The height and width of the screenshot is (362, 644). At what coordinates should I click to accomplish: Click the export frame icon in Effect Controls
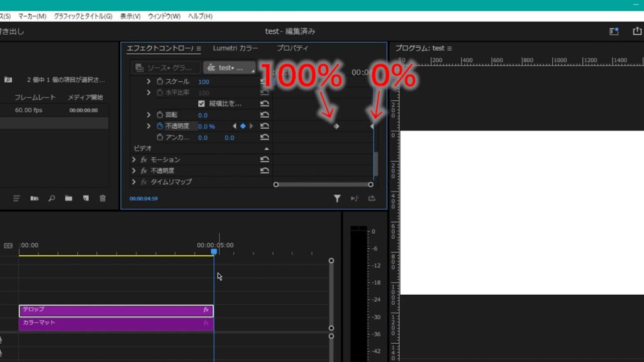372,198
